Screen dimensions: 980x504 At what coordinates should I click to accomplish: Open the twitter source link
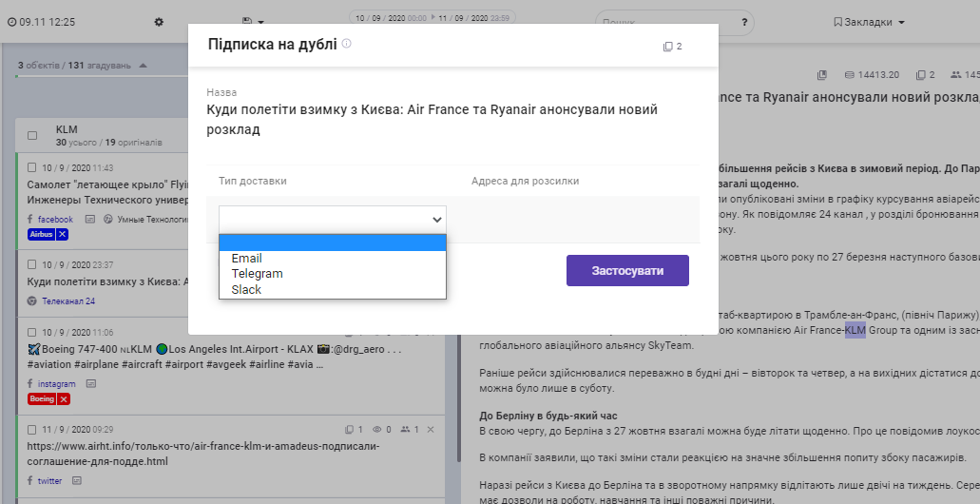point(50,481)
